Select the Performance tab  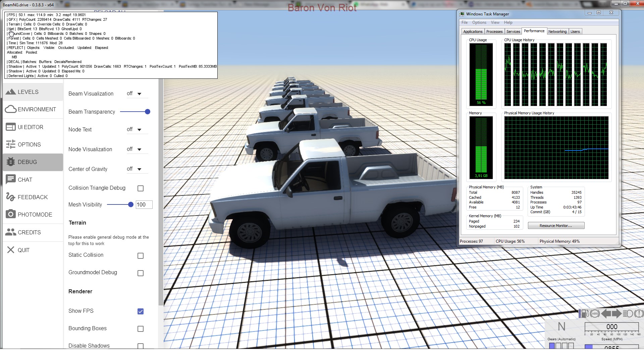tap(534, 31)
